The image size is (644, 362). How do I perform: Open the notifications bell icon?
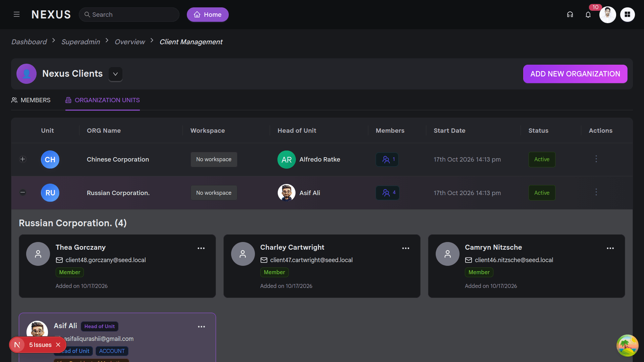click(588, 14)
